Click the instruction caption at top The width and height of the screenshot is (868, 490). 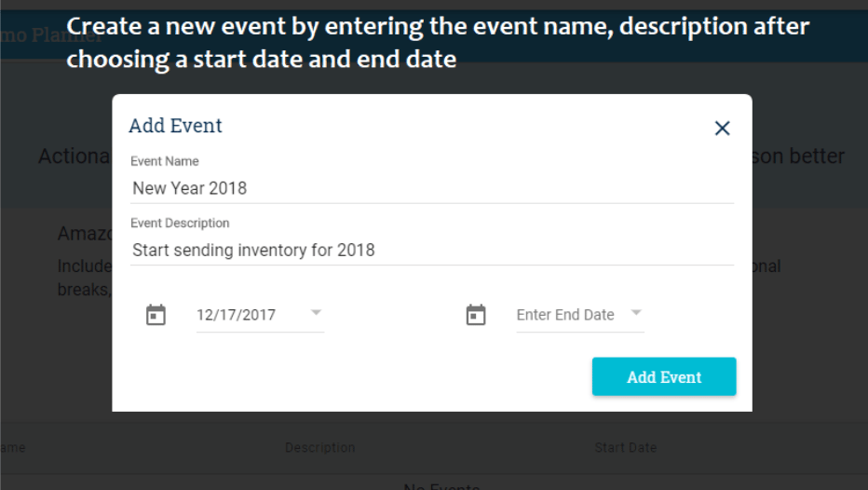coord(438,43)
